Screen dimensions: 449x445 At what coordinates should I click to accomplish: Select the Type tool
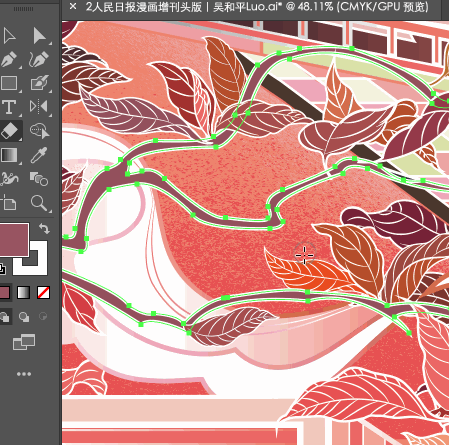[x=9, y=107]
